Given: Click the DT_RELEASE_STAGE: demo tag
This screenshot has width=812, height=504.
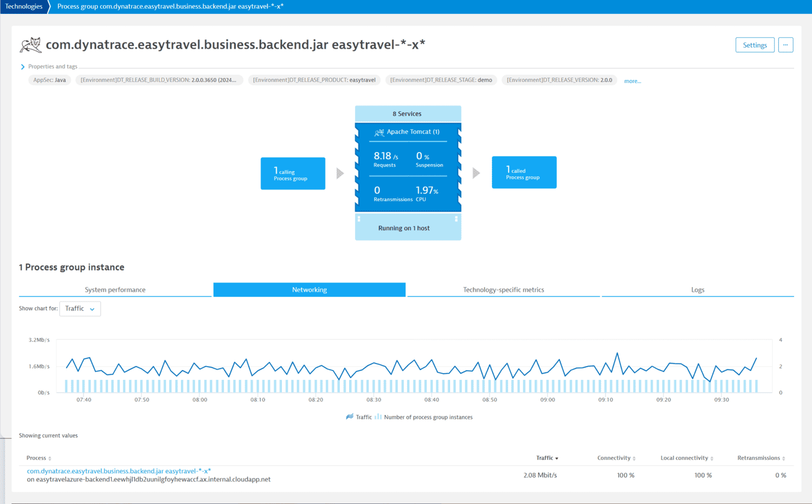Looking at the screenshot, I should 441,80.
